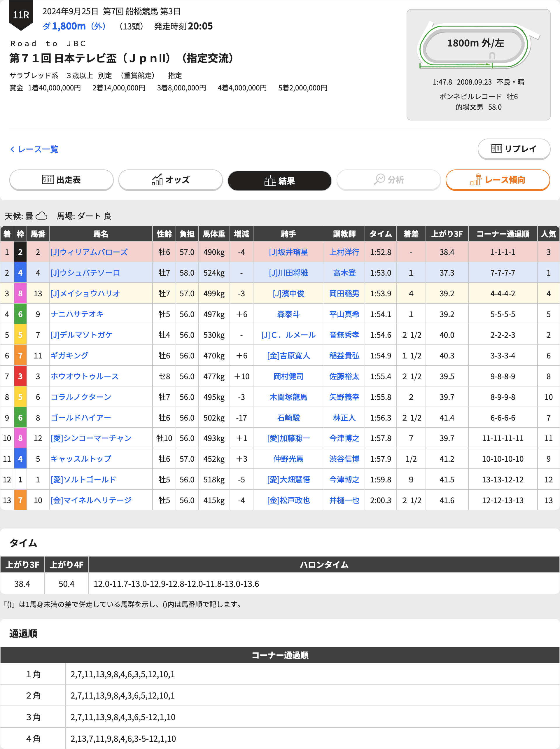The width and height of the screenshot is (560, 749).
Task: Open jockey 岡村健司
Action: pyautogui.click(x=288, y=376)
